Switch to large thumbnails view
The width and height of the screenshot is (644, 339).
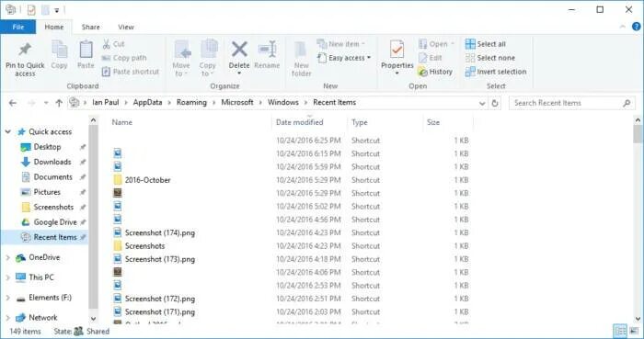click(x=634, y=332)
